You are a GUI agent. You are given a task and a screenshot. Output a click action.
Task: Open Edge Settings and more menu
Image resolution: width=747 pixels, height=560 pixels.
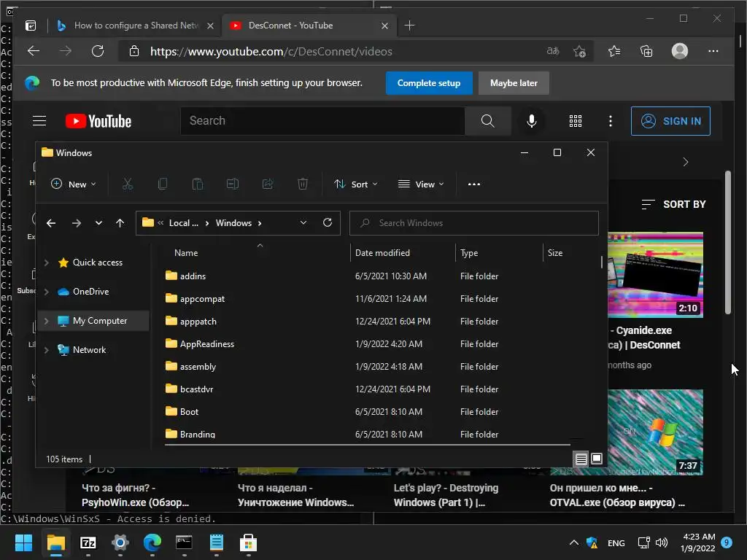[x=713, y=51]
